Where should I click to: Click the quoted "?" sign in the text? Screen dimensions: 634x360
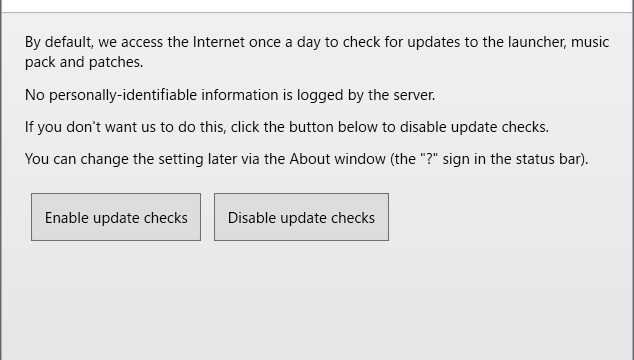click(x=429, y=159)
